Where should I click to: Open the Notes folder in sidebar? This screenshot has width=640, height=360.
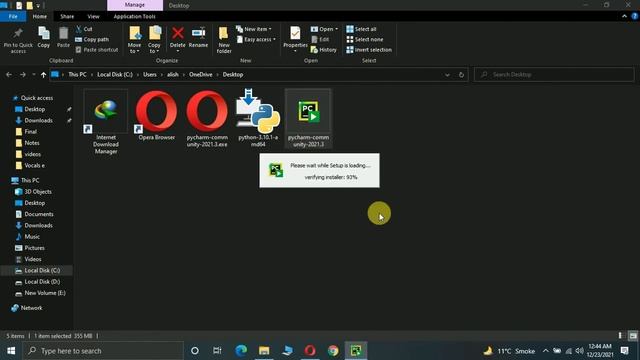[32, 143]
